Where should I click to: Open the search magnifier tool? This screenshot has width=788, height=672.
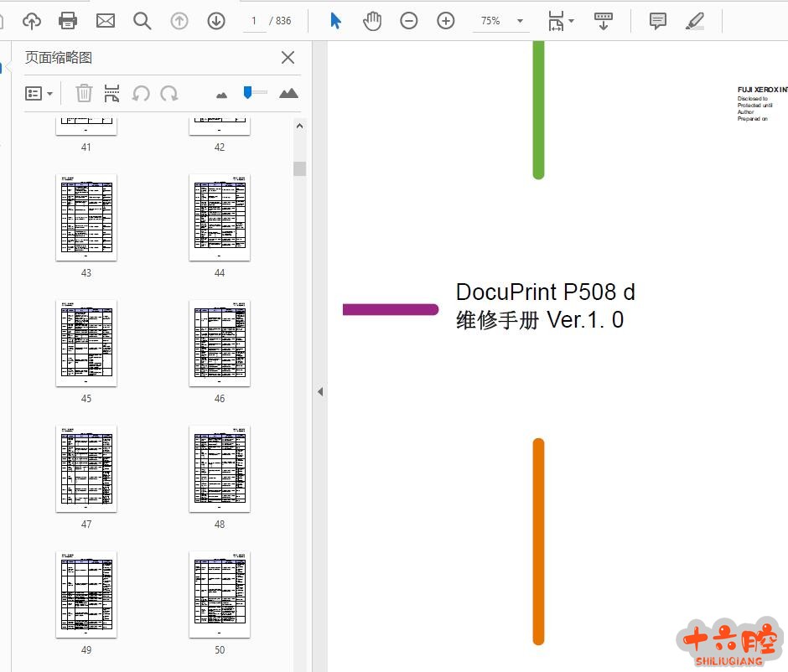pyautogui.click(x=143, y=21)
